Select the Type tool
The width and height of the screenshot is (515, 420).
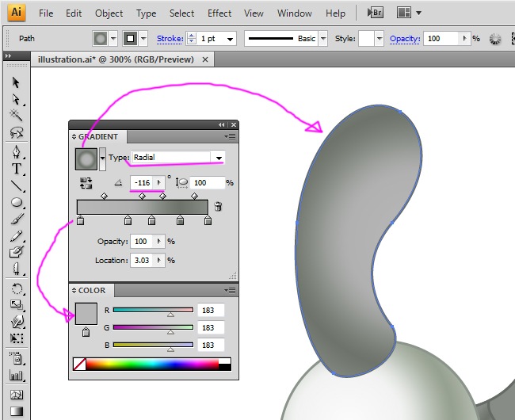coord(15,169)
